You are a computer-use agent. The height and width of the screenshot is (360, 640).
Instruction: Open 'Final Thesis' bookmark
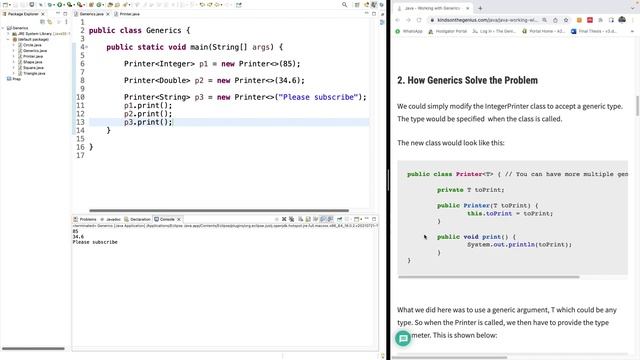[594, 31]
